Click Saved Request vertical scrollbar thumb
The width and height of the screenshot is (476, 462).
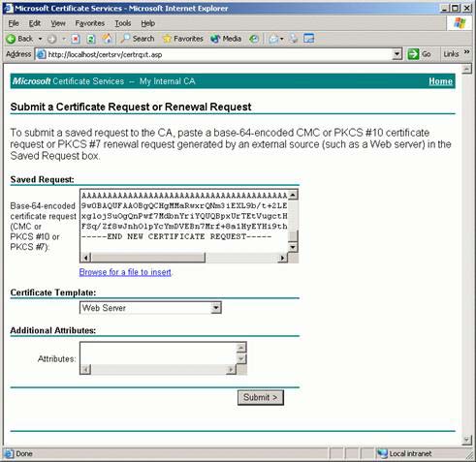(293, 236)
